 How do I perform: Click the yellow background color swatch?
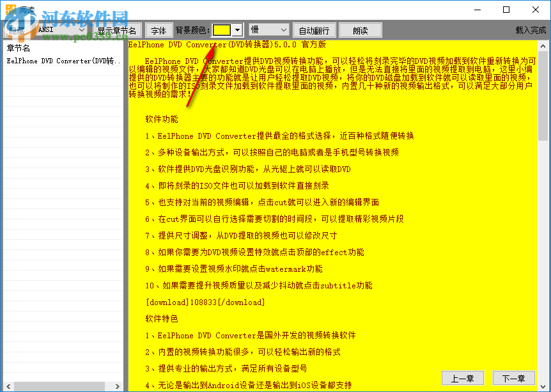pos(222,30)
